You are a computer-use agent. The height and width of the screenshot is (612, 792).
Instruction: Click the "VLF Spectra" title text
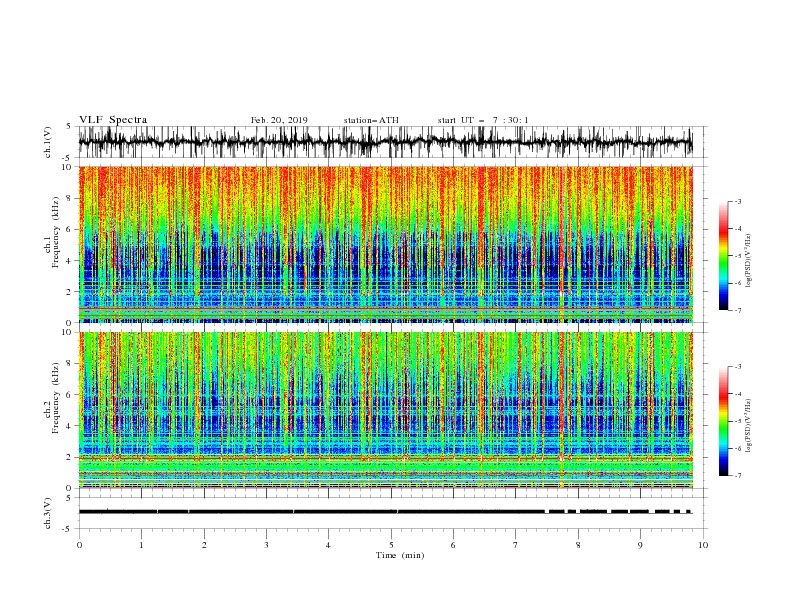[113, 120]
